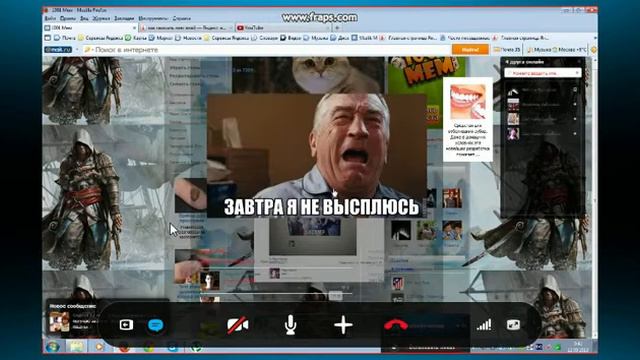Select the last friend avatar in online list

coord(513,133)
